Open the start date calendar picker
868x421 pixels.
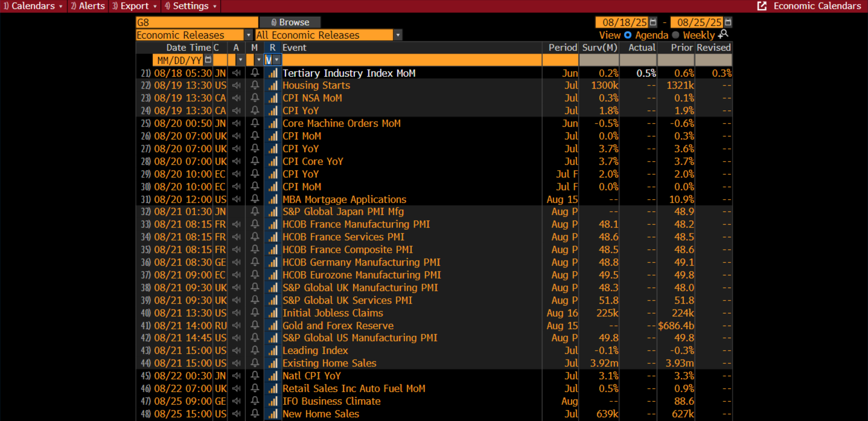pyautogui.click(x=653, y=22)
